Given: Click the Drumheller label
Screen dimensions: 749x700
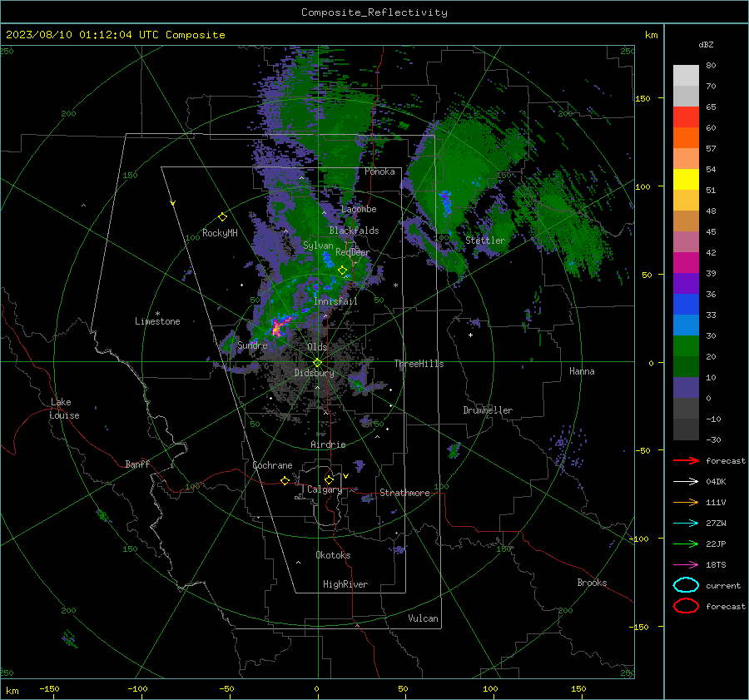Looking at the screenshot, I should click(x=488, y=410).
